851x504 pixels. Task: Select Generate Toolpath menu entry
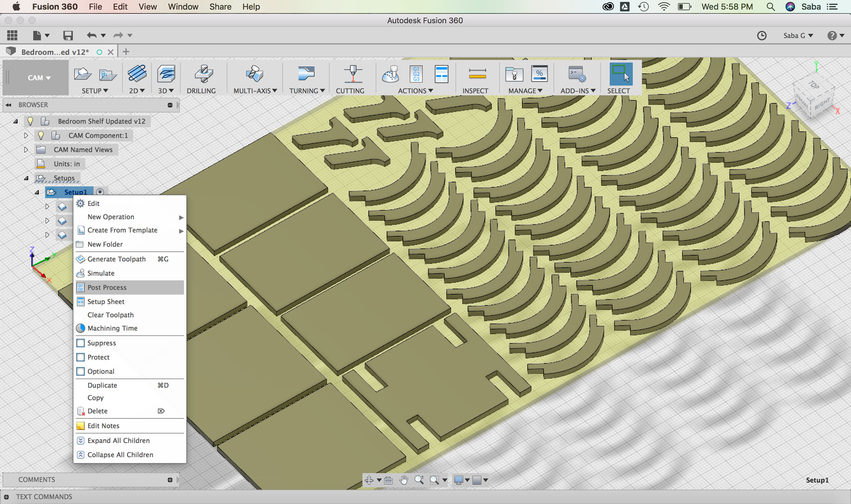[x=116, y=259]
